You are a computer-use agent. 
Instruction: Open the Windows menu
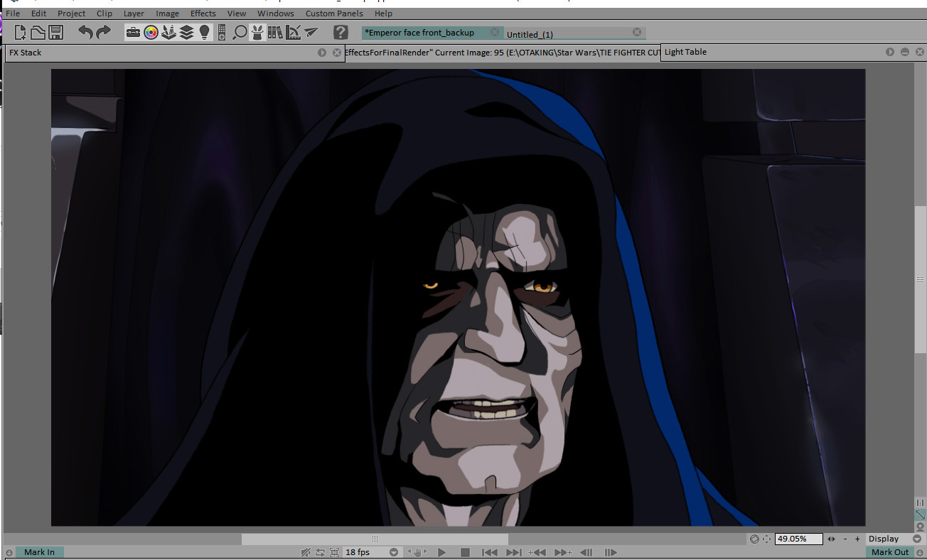276,14
